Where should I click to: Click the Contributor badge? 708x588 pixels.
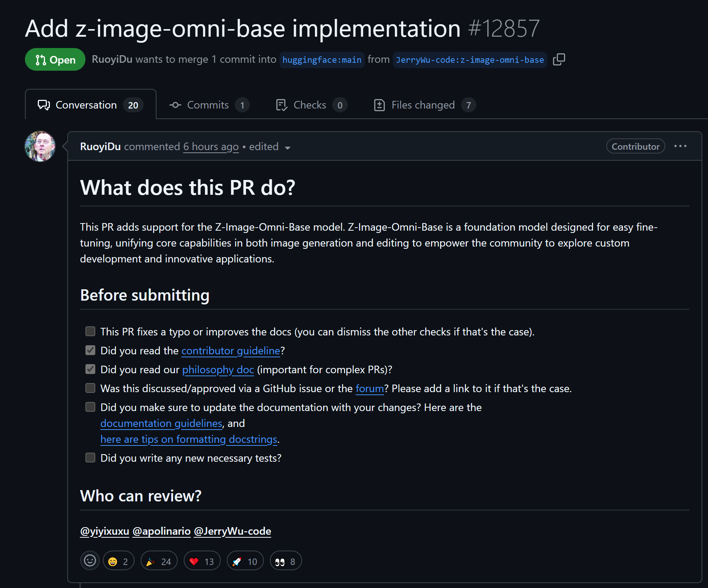point(636,146)
